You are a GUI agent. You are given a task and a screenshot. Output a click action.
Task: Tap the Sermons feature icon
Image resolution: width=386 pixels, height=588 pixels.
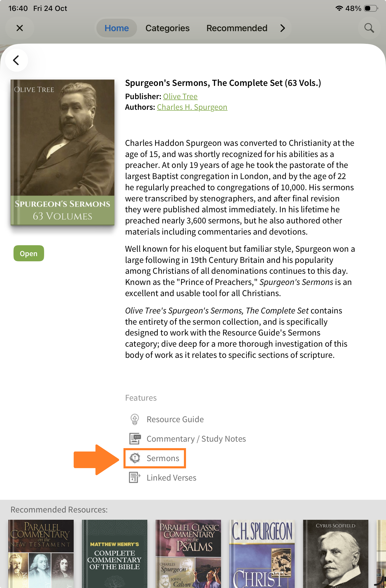[x=135, y=458]
